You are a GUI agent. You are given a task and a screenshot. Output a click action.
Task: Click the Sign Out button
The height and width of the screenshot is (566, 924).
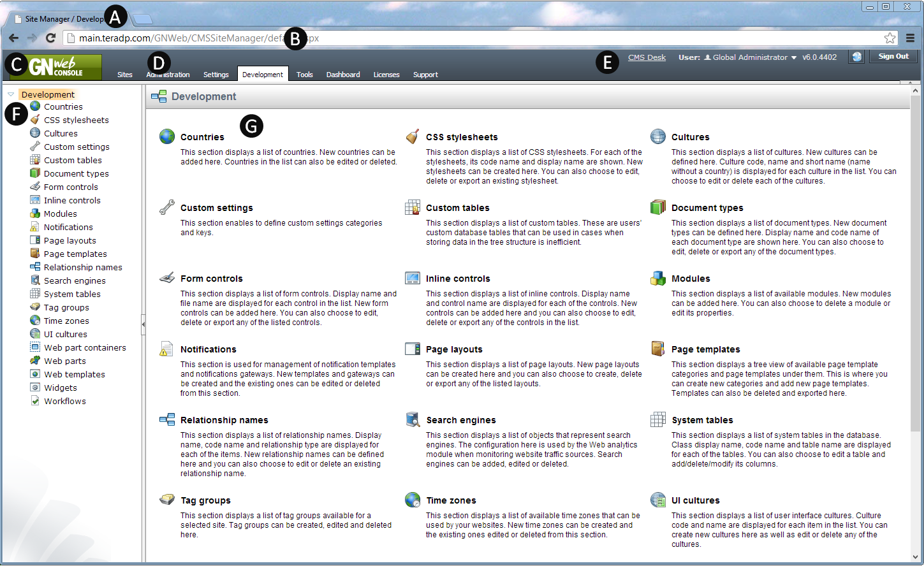(893, 56)
